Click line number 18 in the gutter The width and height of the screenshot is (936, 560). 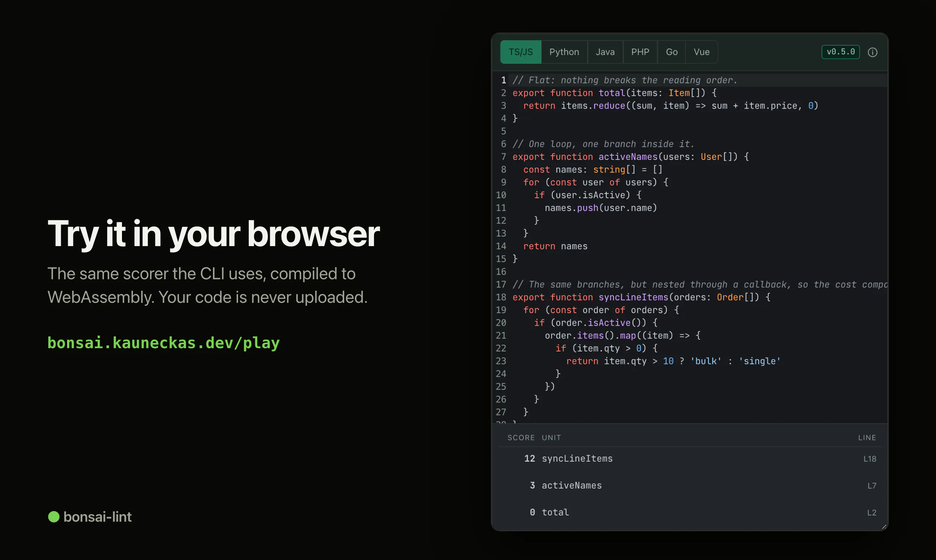point(501,297)
